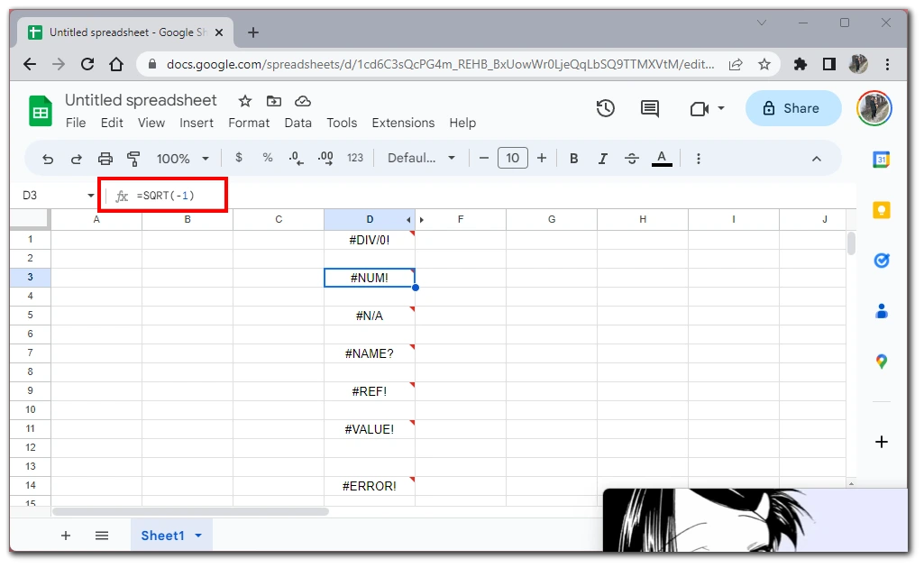Screen dimensions: 924x568
Task: Expand the Default font dropdown
Action: point(421,159)
